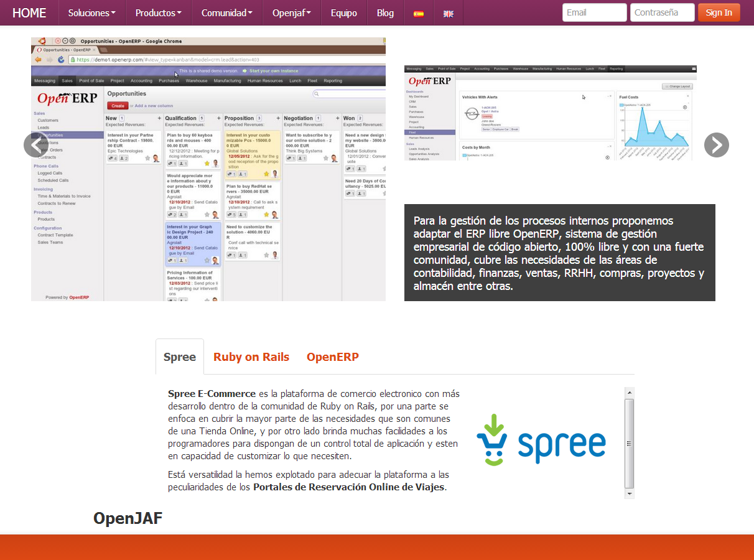Click the Spree shopping cart logo
Image resolution: width=754 pixels, height=560 pixels.
tap(541, 440)
